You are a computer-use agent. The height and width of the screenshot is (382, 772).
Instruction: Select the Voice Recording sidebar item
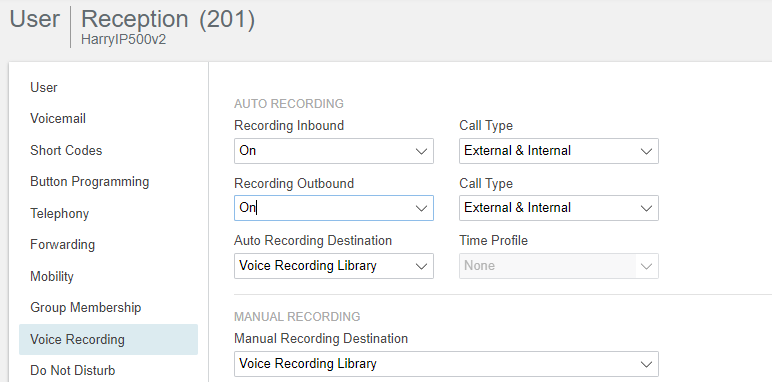coord(108,340)
